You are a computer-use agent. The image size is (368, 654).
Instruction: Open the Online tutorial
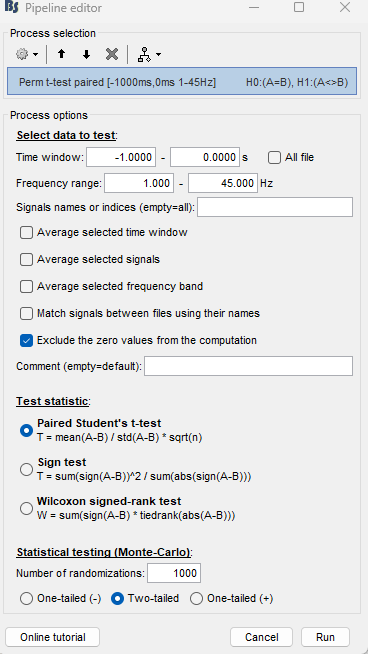(53, 637)
